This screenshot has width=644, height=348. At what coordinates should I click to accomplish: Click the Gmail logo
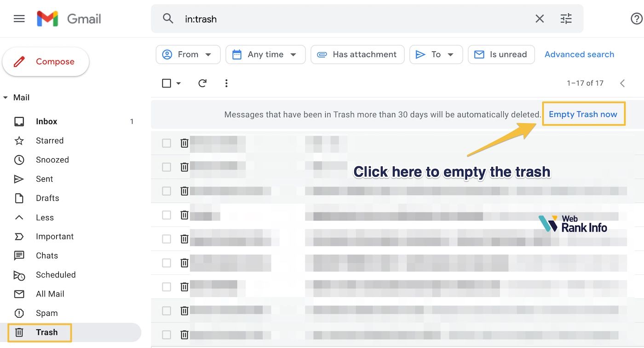pos(69,19)
